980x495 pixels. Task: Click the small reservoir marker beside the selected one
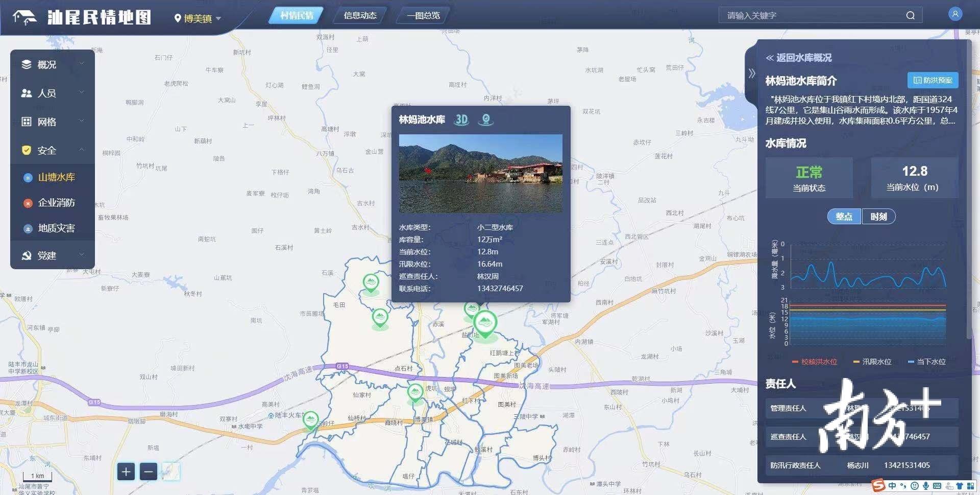471,310
